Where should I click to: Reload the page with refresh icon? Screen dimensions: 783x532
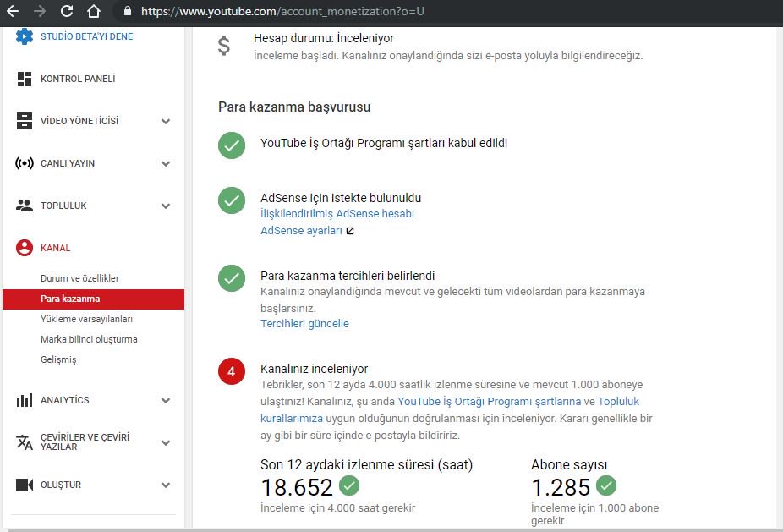coord(67,10)
